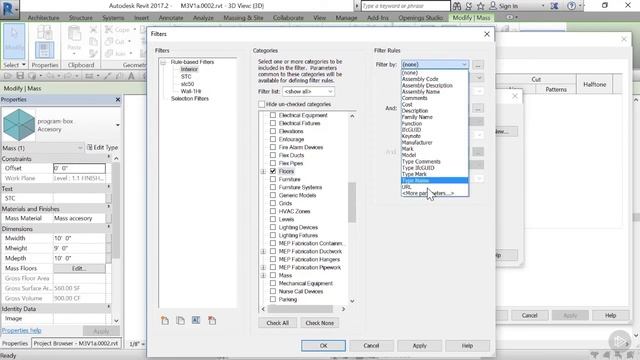Check the Furniture category checkbox

[x=273, y=179]
